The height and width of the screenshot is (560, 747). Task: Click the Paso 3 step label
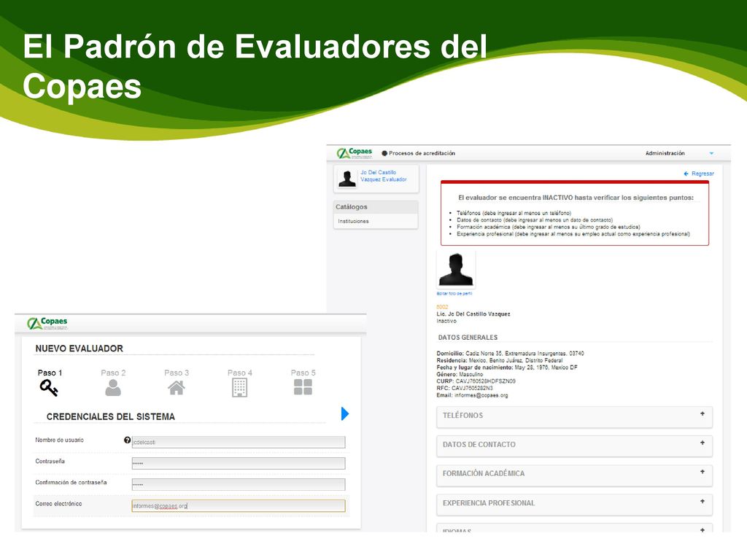pos(177,373)
